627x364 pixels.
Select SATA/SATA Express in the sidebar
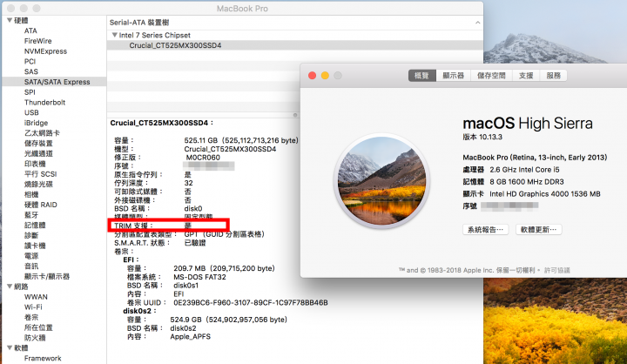54,82
